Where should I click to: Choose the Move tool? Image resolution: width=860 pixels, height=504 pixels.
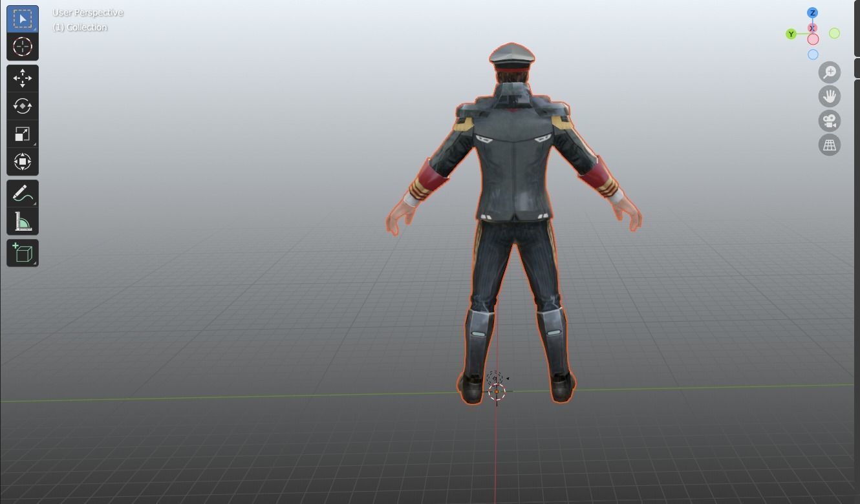click(x=23, y=78)
